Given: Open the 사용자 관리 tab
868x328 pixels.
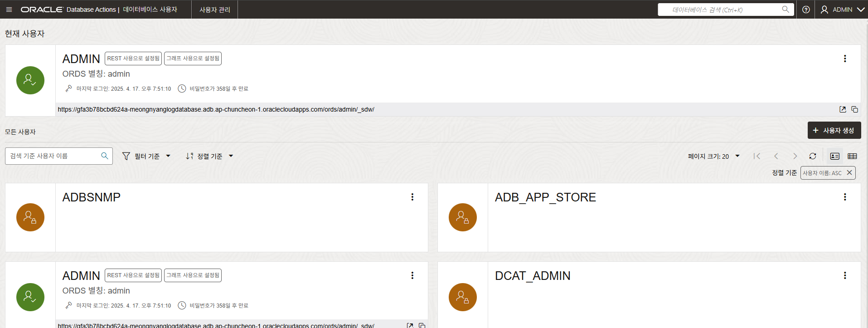Looking at the screenshot, I should coord(215,10).
